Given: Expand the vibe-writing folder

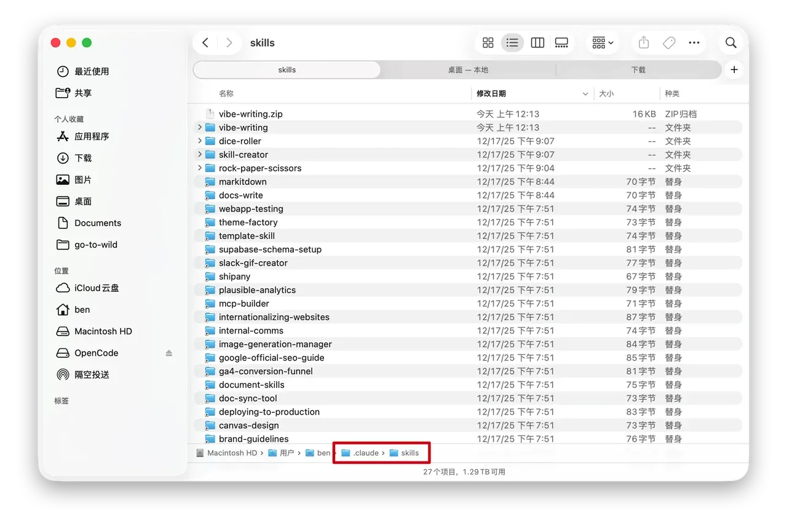Looking at the screenshot, I should point(200,127).
